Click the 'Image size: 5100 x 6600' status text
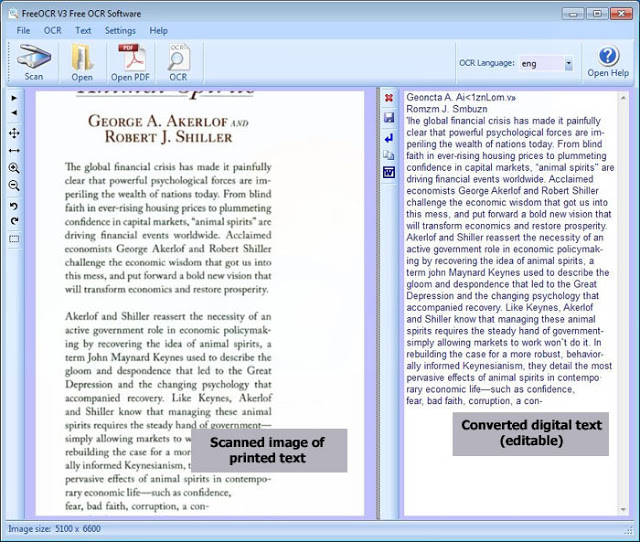This screenshot has width=640, height=542. click(54, 529)
